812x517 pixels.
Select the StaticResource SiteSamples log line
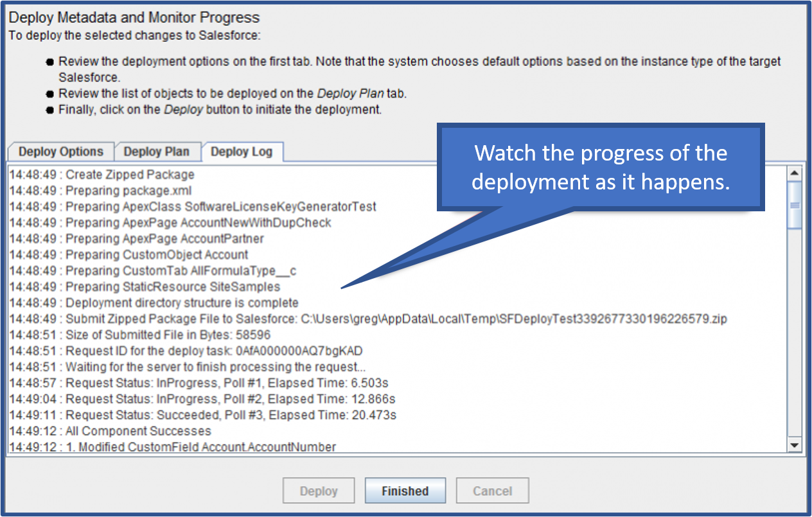[x=145, y=287]
